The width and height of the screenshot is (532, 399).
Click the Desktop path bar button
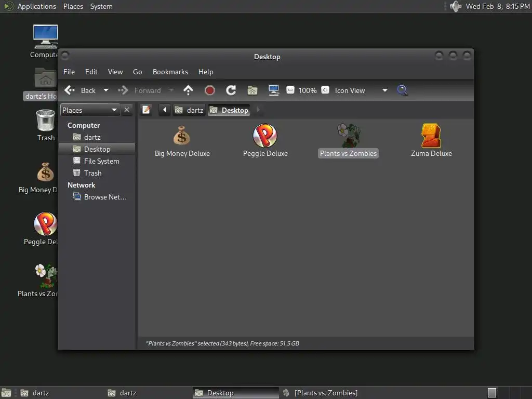[229, 110]
